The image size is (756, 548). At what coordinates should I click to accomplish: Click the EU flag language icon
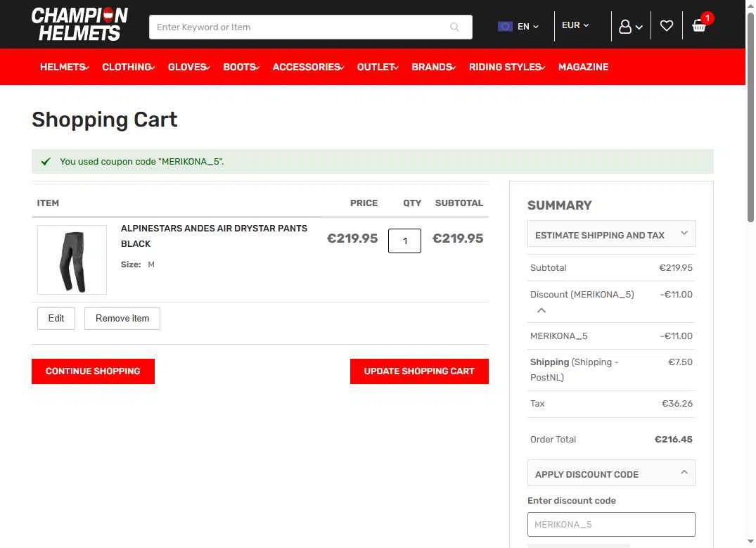[505, 27]
